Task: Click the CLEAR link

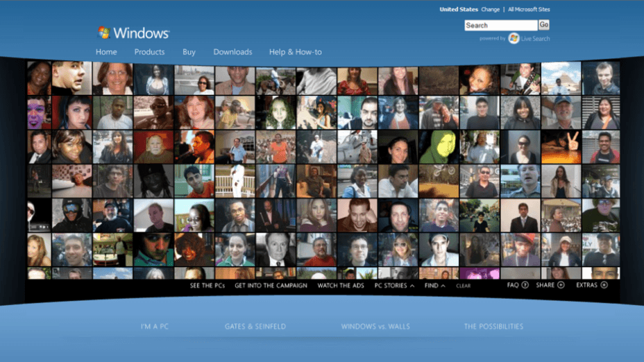Action: tap(464, 286)
